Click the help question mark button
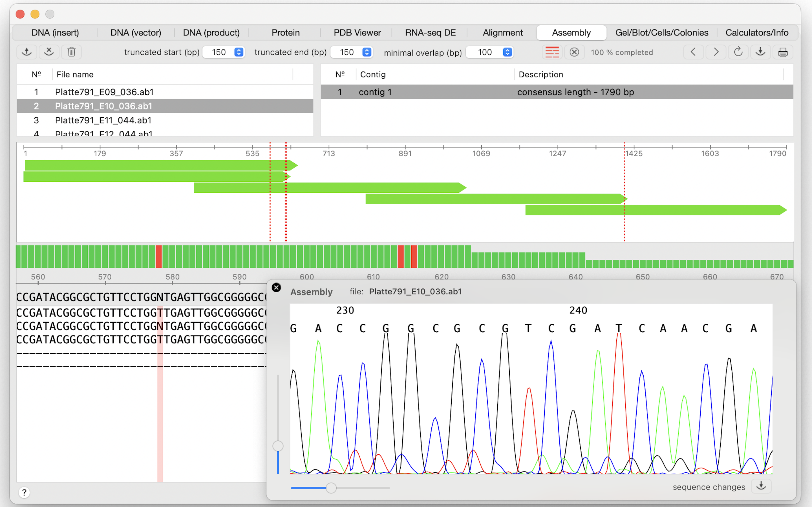Image resolution: width=812 pixels, height=507 pixels. click(x=24, y=492)
